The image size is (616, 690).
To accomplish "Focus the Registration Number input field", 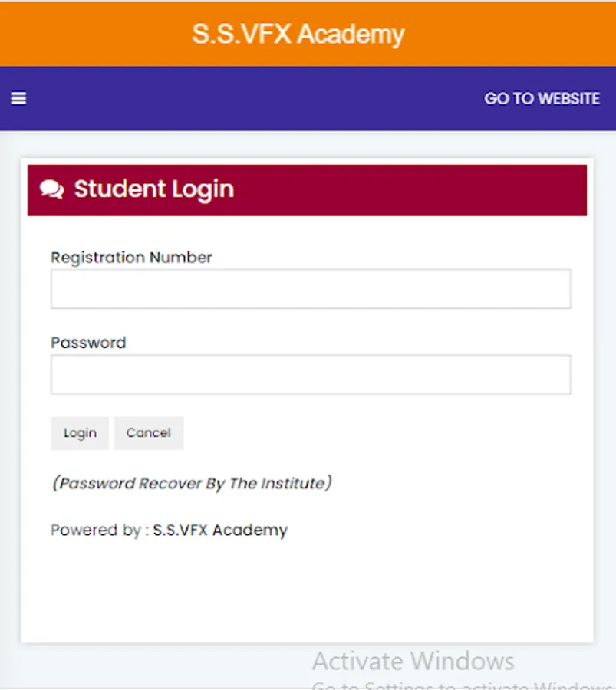I will [311, 289].
